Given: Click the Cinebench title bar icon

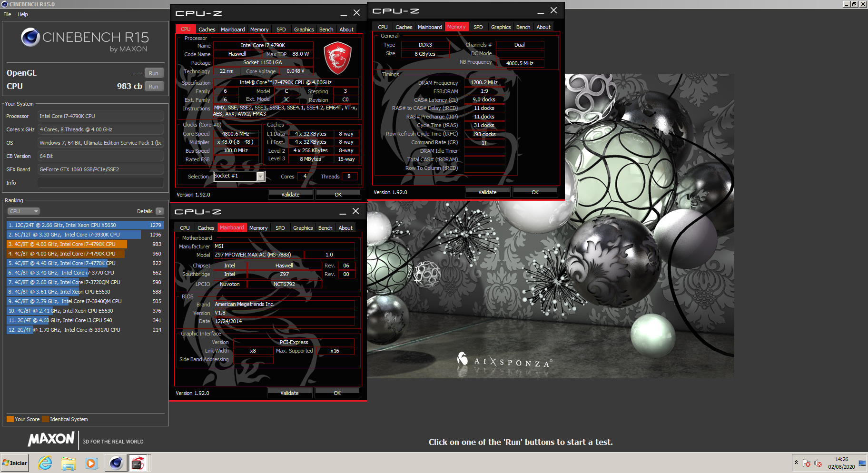Looking at the screenshot, I should coord(5,4).
